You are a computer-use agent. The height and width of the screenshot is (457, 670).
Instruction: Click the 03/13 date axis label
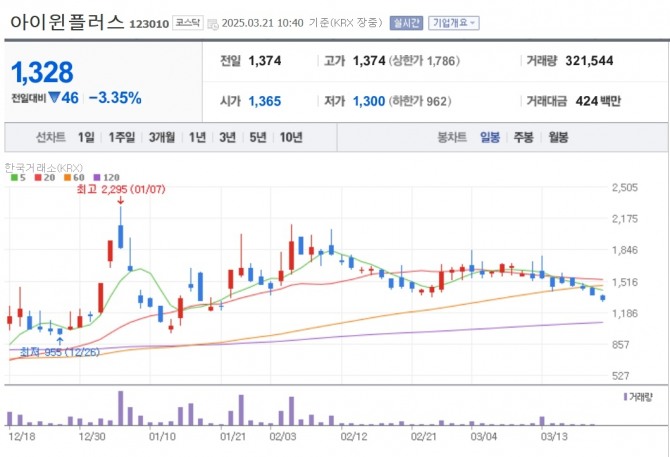pyautogui.click(x=554, y=437)
